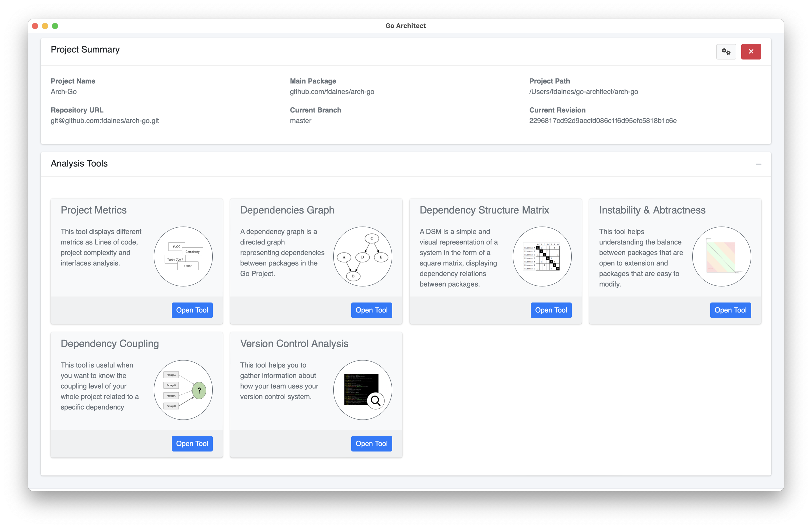812x528 pixels.
Task: Click the Repository URL label
Action: [77, 110]
